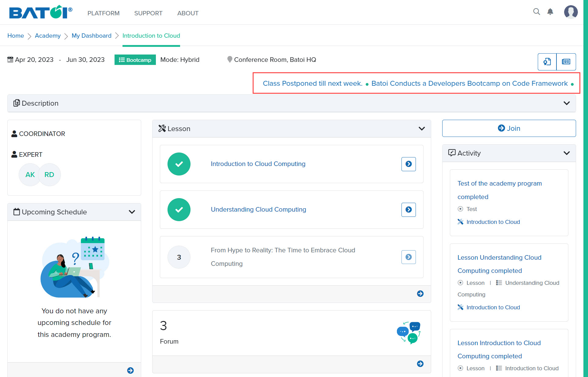
Task: Collapse the Upcoming Schedule chevron
Action: click(x=132, y=212)
